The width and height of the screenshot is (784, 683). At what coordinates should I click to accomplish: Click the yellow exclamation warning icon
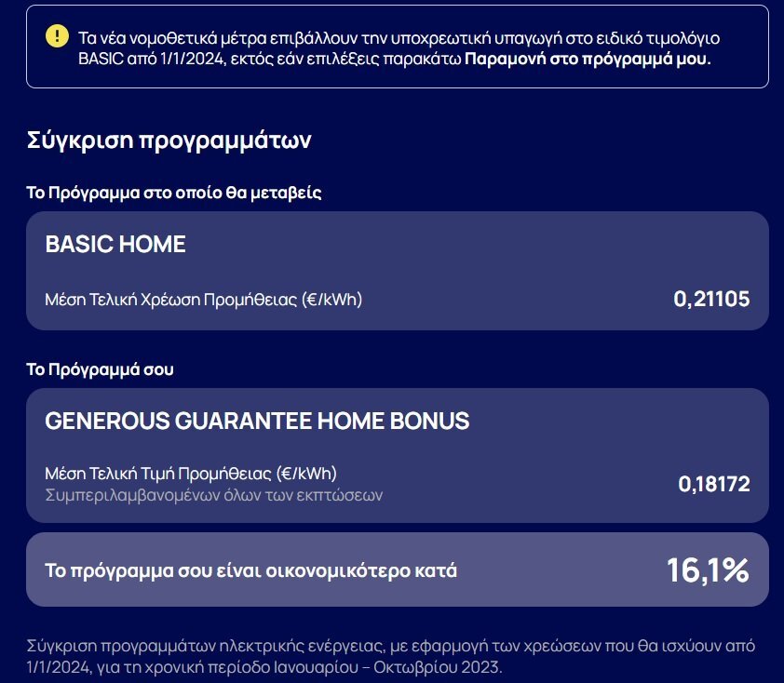click(x=57, y=36)
